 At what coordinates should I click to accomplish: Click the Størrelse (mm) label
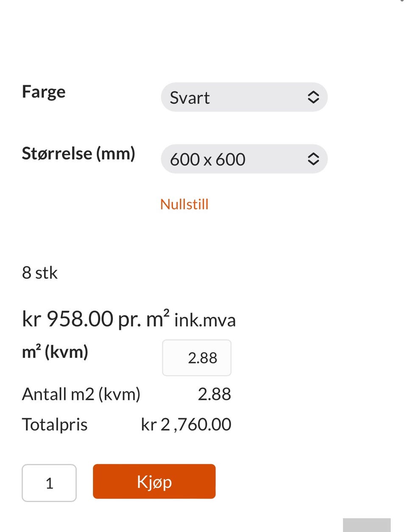click(x=78, y=153)
